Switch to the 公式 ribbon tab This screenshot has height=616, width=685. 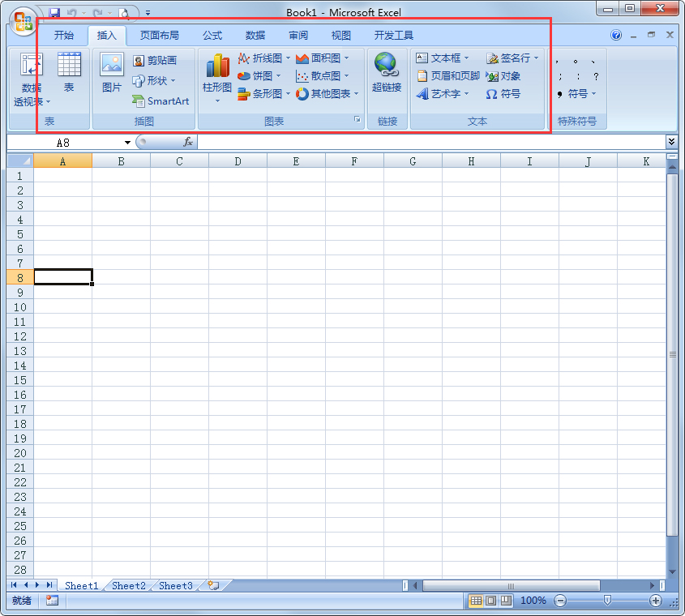212,35
